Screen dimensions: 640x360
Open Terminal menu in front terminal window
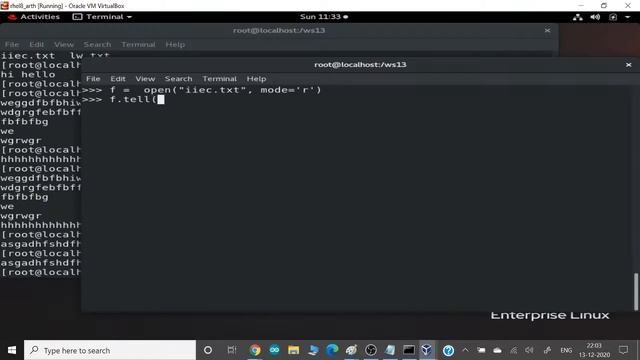click(220, 79)
